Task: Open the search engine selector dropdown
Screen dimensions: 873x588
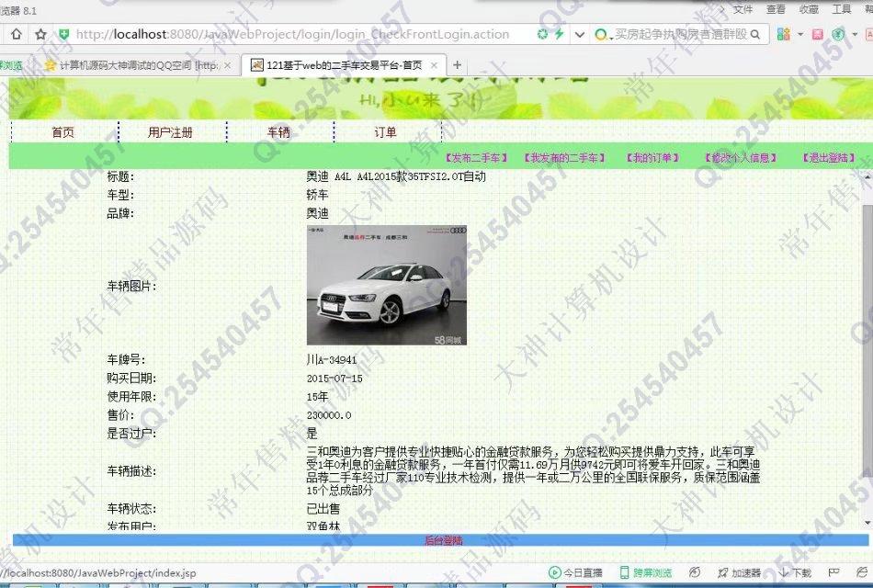Action: point(603,35)
